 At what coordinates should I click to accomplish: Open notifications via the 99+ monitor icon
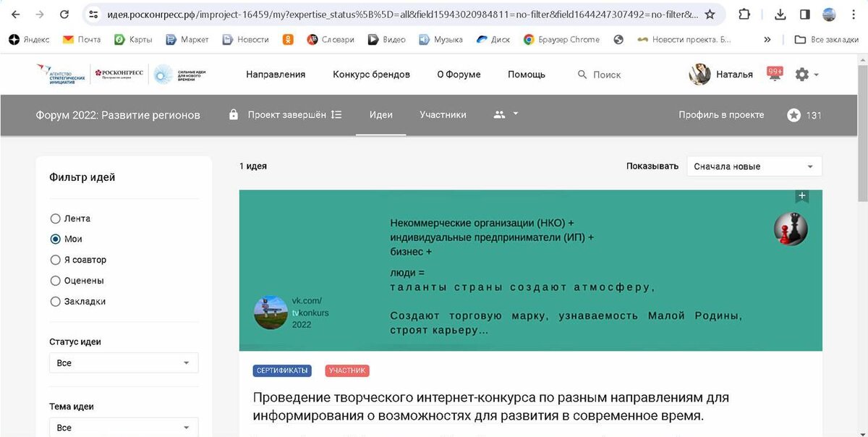pyautogui.click(x=774, y=73)
